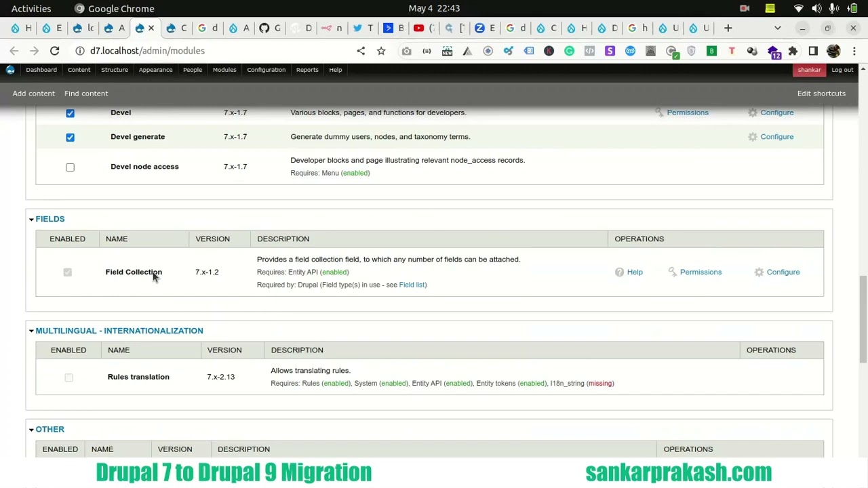
Task: Open Configure for Devel generate
Action: (776, 137)
